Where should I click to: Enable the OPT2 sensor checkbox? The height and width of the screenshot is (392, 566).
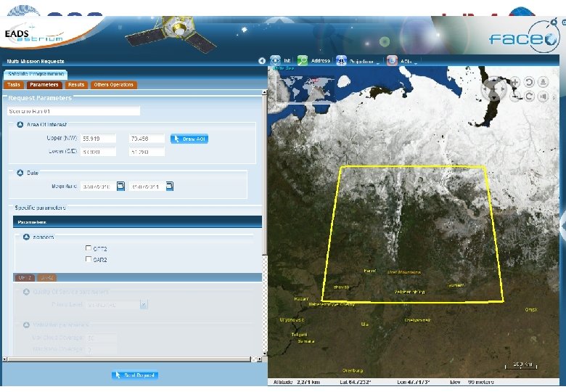pyautogui.click(x=88, y=248)
